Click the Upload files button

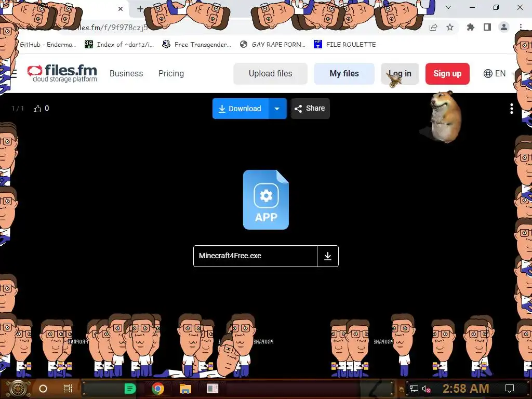270,74
